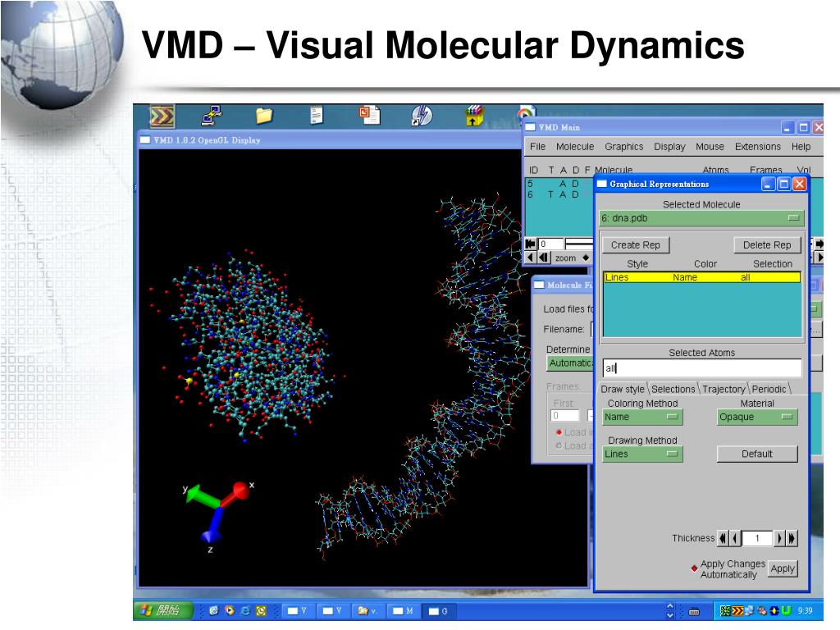Switch to the Draw style tab

[623, 389]
